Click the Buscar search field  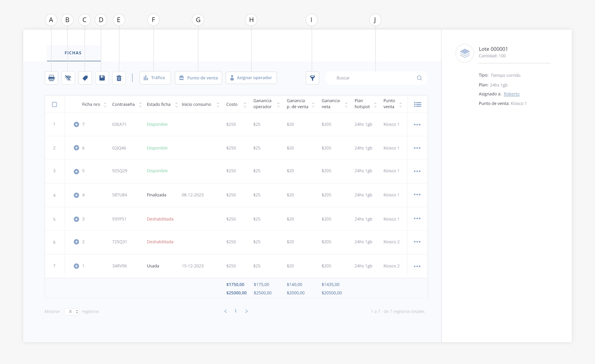(372, 78)
